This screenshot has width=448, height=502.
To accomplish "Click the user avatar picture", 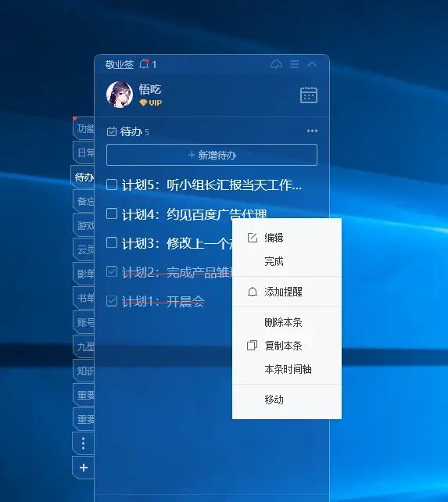I will pos(120,95).
